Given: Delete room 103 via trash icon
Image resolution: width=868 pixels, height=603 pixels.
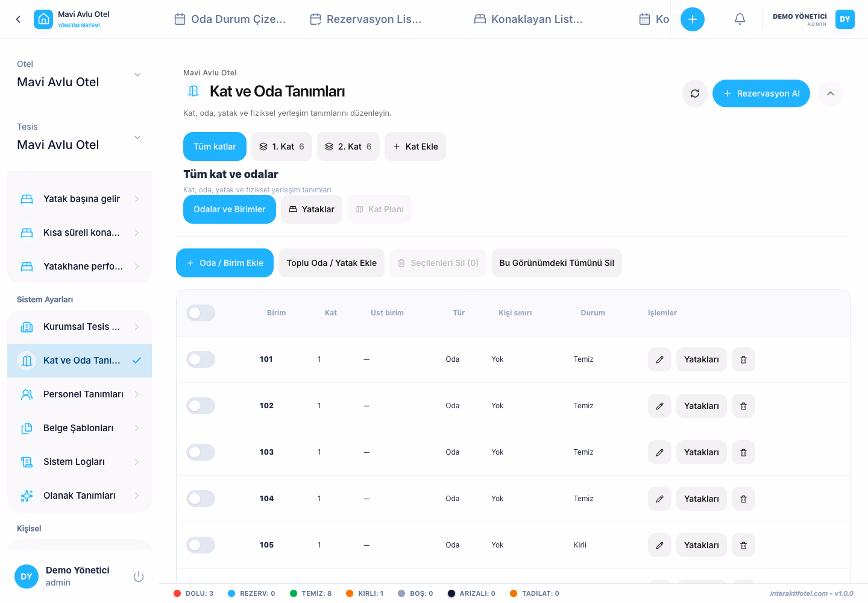Looking at the screenshot, I should pos(743,452).
